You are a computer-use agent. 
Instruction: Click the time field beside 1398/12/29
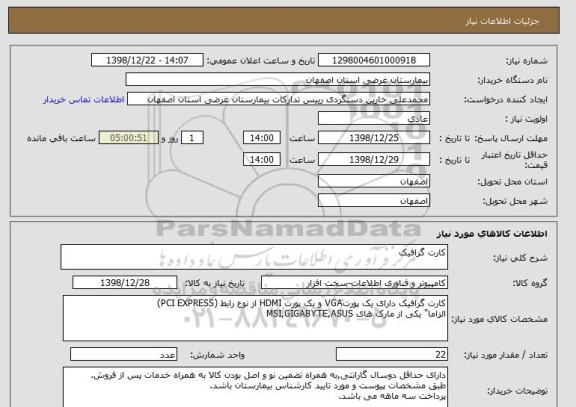point(262,159)
